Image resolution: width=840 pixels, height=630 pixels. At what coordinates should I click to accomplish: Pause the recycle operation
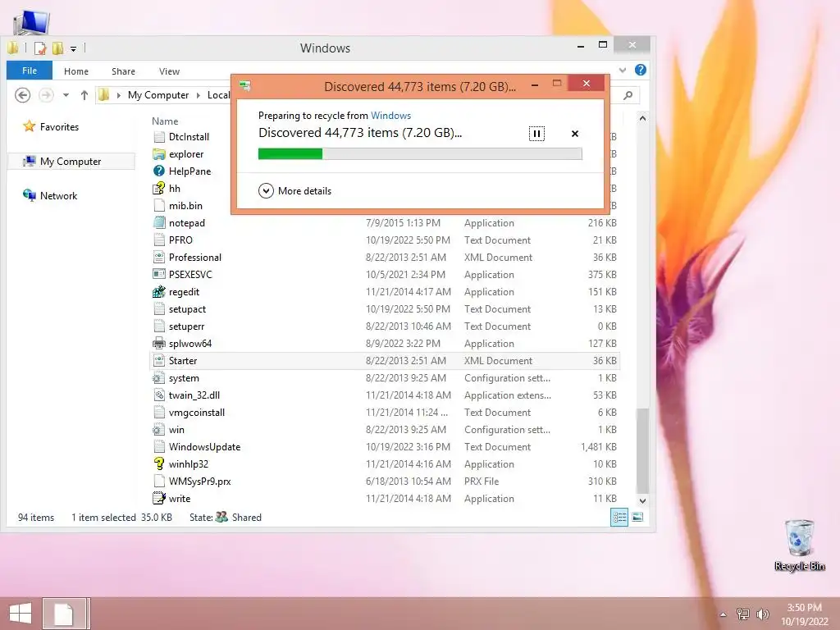(x=536, y=134)
